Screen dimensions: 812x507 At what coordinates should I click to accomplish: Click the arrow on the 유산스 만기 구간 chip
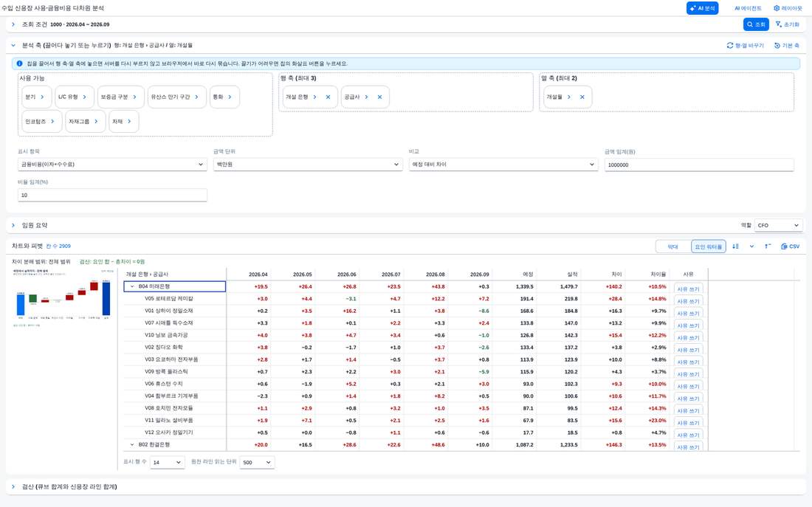(197, 97)
